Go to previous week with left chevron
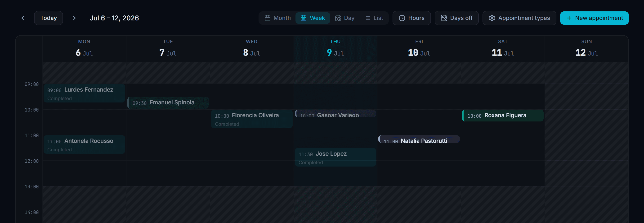644x223 pixels. click(23, 18)
